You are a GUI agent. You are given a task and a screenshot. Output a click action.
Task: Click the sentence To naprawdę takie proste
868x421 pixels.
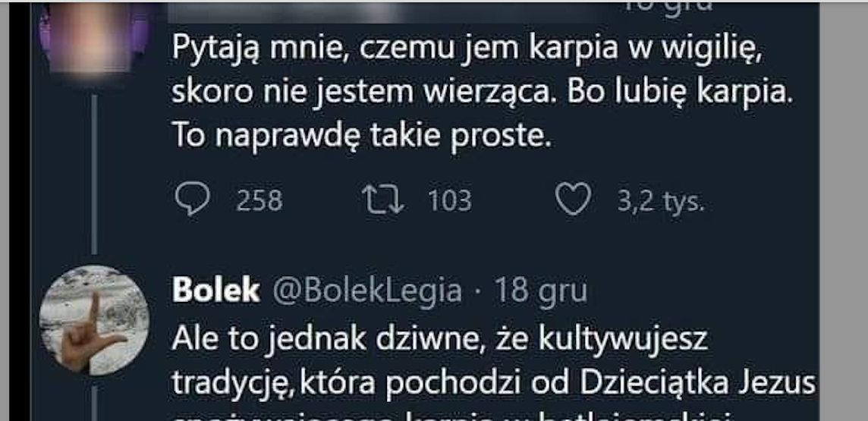360,137
